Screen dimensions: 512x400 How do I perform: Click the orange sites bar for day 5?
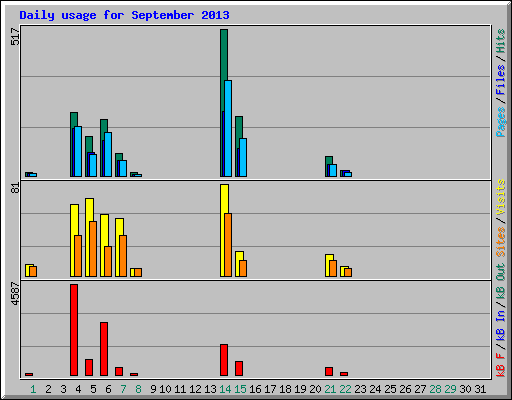93,249
